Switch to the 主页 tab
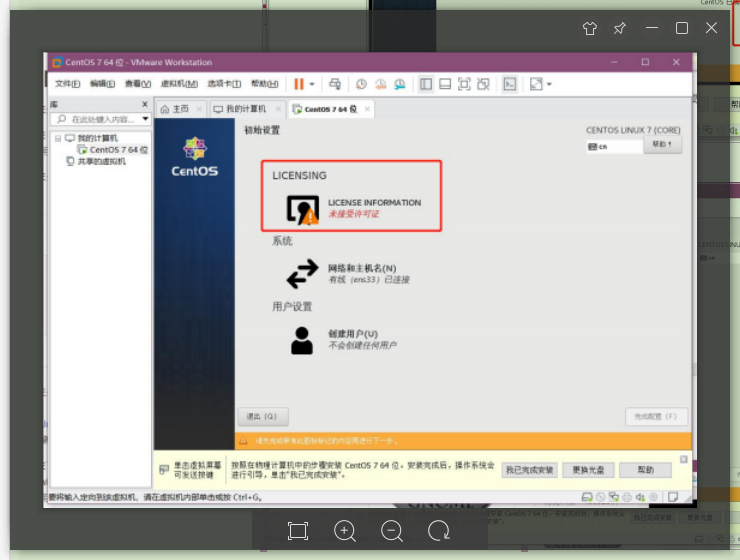This screenshot has width=740, height=560. [175, 109]
